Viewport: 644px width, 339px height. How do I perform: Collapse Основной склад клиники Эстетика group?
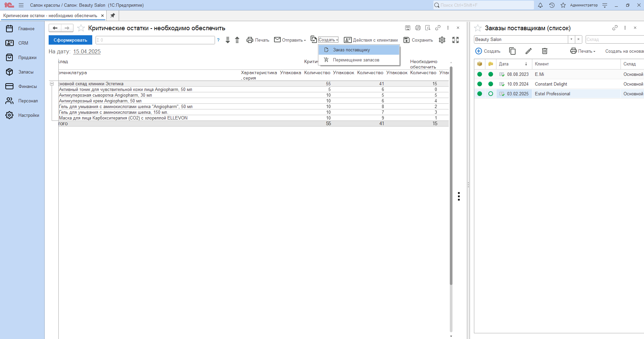(x=52, y=84)
